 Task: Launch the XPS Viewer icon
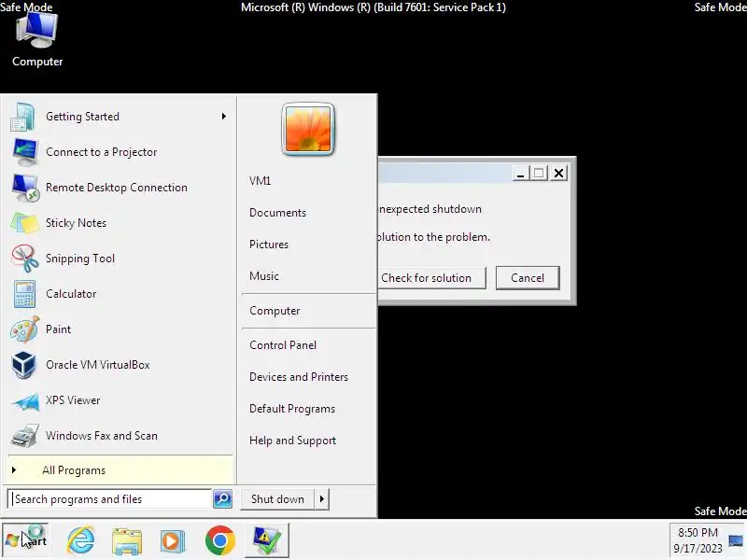click(x=26, y=401)
